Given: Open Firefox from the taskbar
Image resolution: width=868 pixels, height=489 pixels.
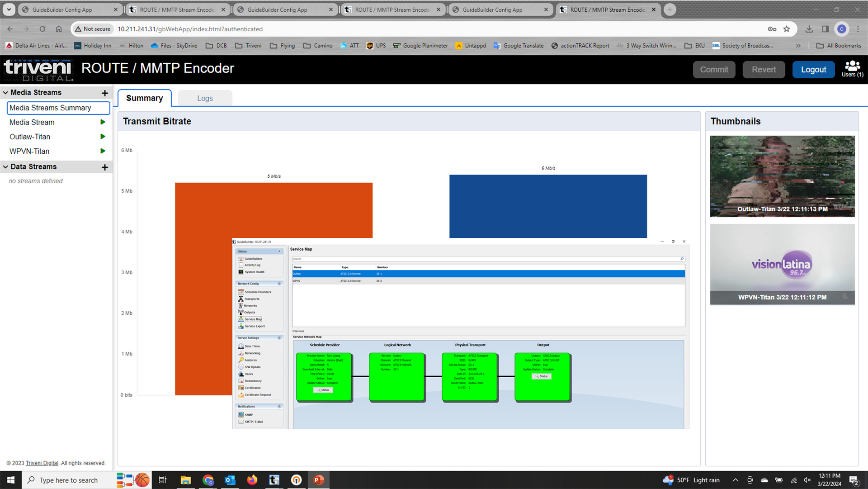Looking at the screenshot, I should pos(252,480).
